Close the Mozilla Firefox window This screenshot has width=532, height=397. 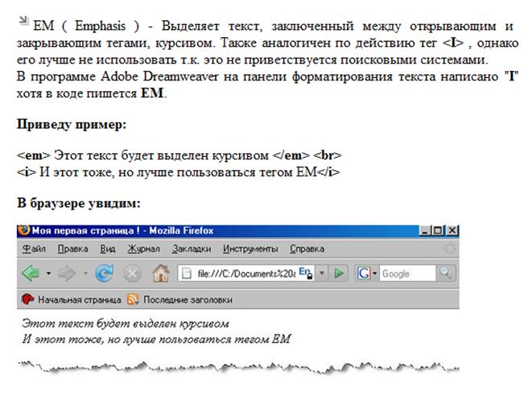point(452,230)
